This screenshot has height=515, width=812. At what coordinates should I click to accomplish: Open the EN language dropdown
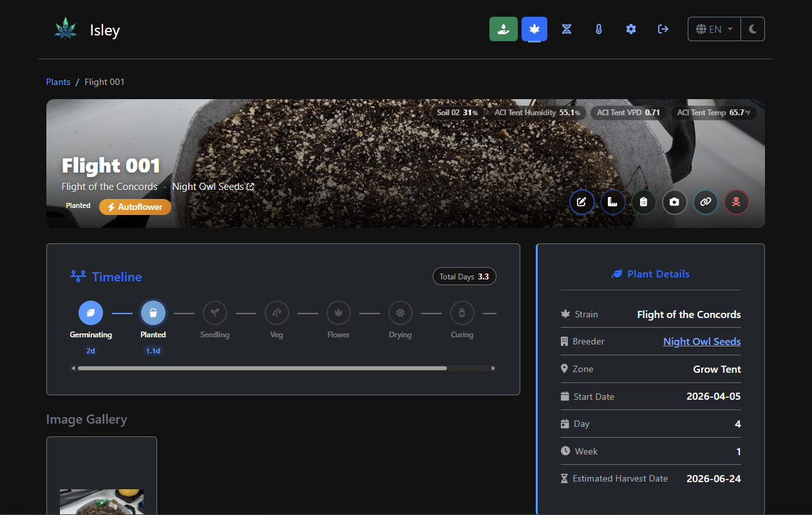tap(714, 29)
